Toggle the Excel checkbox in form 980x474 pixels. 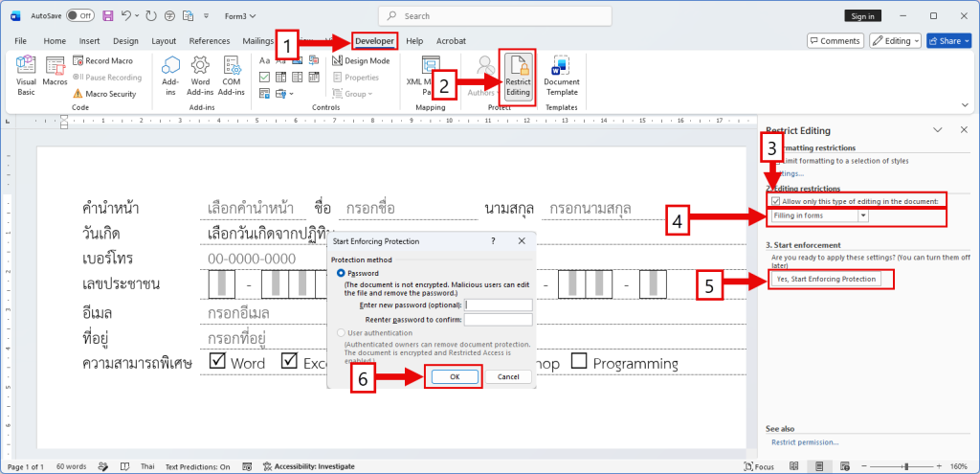coord(289,361)
